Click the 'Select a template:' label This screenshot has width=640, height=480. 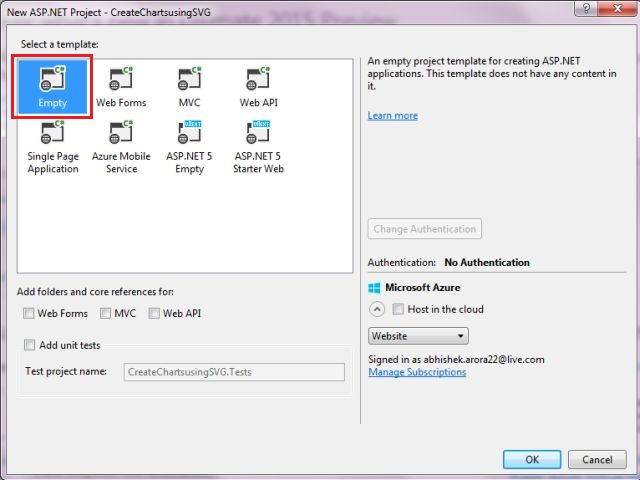(x=60, y=44)
